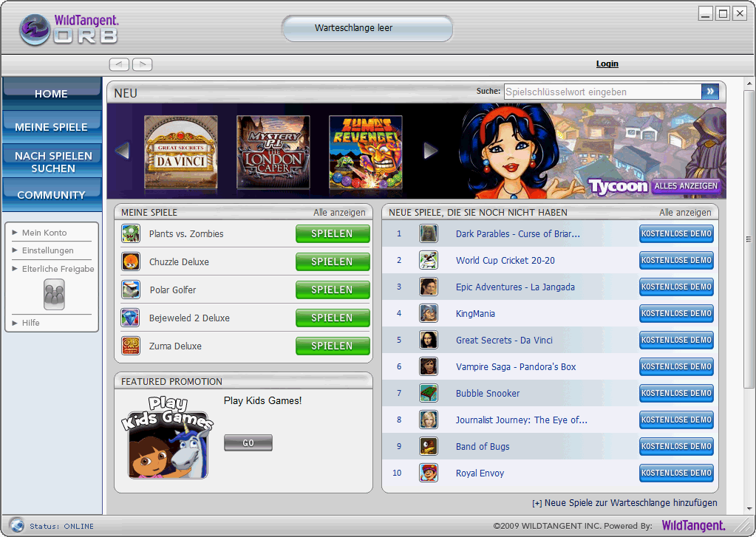The image size is (756, 537).
Task: Click the vertical scrollbar down arrow
Action: (x=749, y=508)
